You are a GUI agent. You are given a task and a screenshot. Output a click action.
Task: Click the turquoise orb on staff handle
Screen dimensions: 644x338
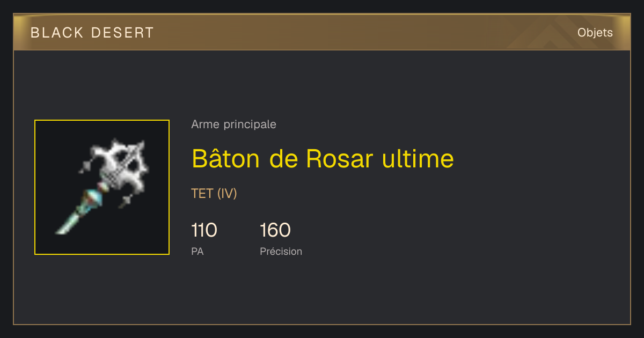tap(94, 196)
